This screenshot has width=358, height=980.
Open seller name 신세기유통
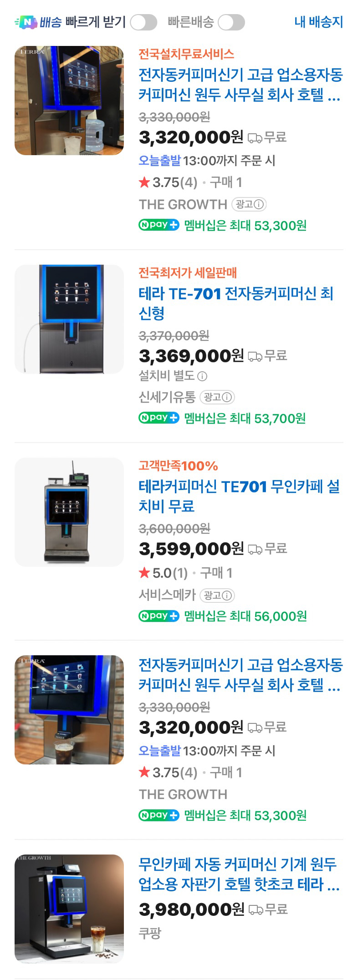[x=167, y=397]
